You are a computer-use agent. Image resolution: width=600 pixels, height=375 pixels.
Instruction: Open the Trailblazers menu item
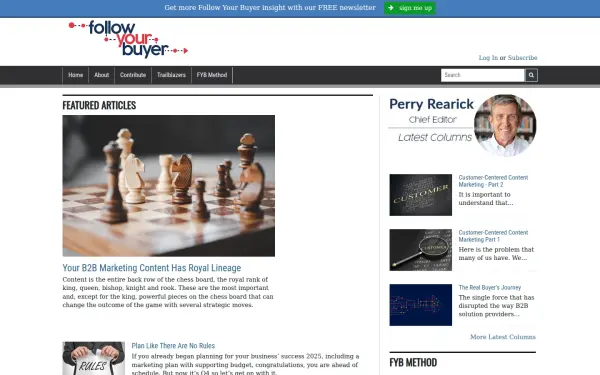click(171, 75)
